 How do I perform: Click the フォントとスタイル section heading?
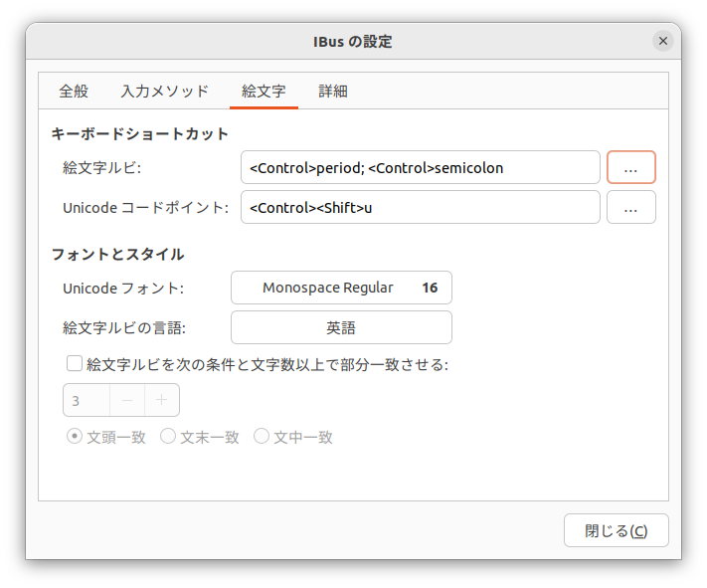pos(117,254)
